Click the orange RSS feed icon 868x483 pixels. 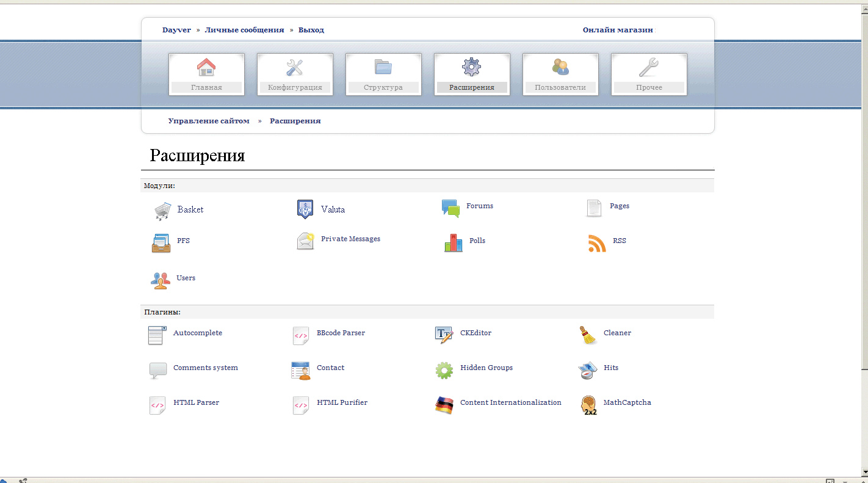(x=596, y=243)
